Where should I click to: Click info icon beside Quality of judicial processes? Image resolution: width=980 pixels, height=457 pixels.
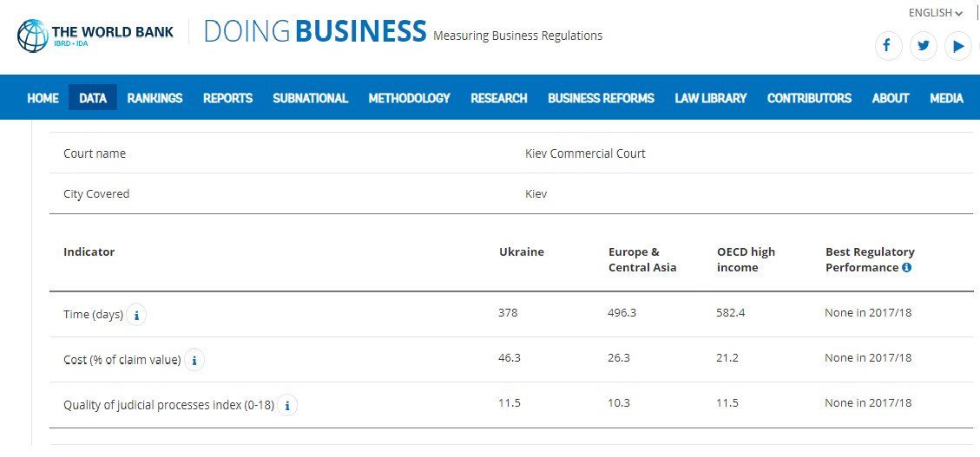286,406
